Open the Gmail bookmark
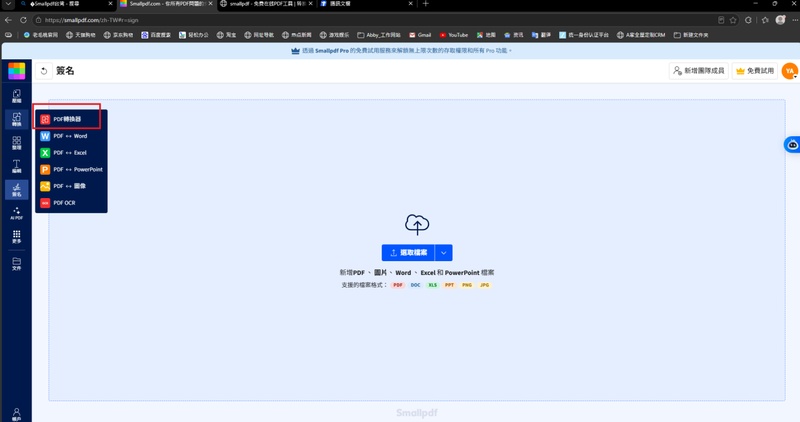800x422 pixels. coord(420,35)
